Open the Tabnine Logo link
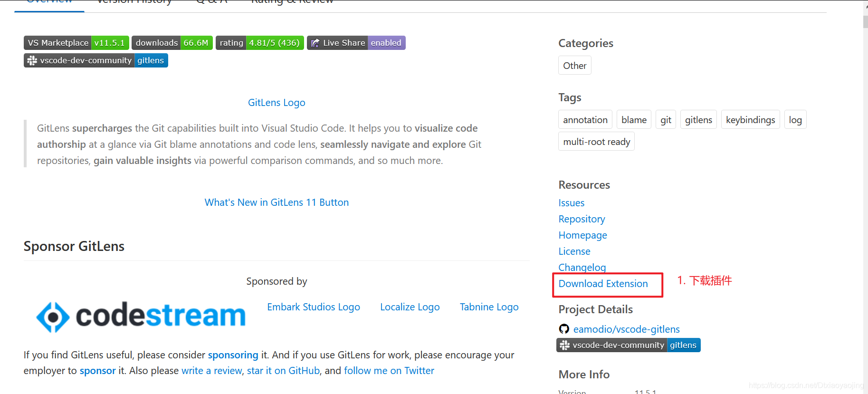The image size is (868, 394). (489, 307)
